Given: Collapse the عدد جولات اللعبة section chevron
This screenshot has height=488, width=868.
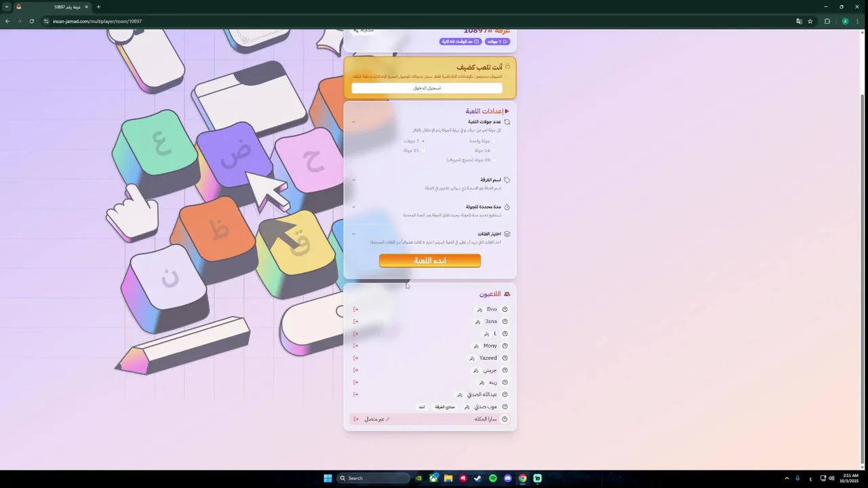Looking at the screenshot, I should 353,122.
